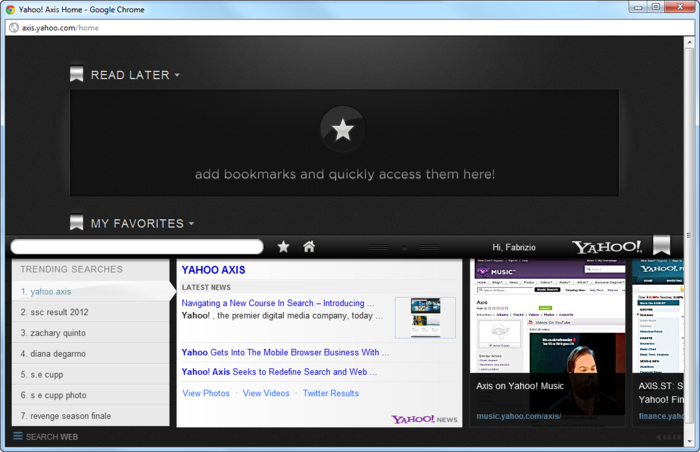Image resolution: width=700 pixels, height=452 pixels.
Task: Click the Yahoo! News logo
Action: point(424,419)
